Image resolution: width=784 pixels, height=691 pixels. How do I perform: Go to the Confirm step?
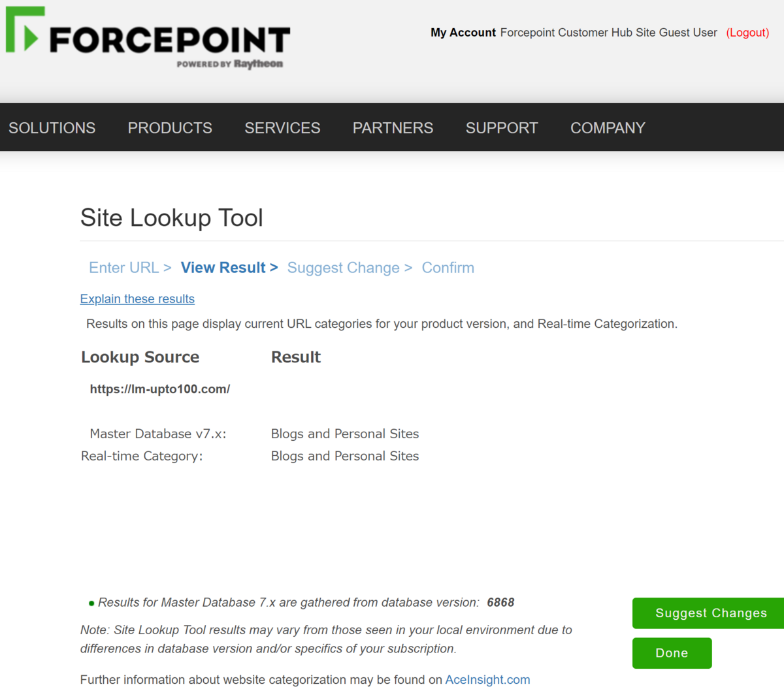pos(448,268)
